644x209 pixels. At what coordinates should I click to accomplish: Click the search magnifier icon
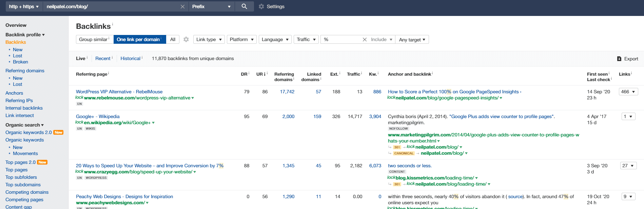tap(244, 6)
